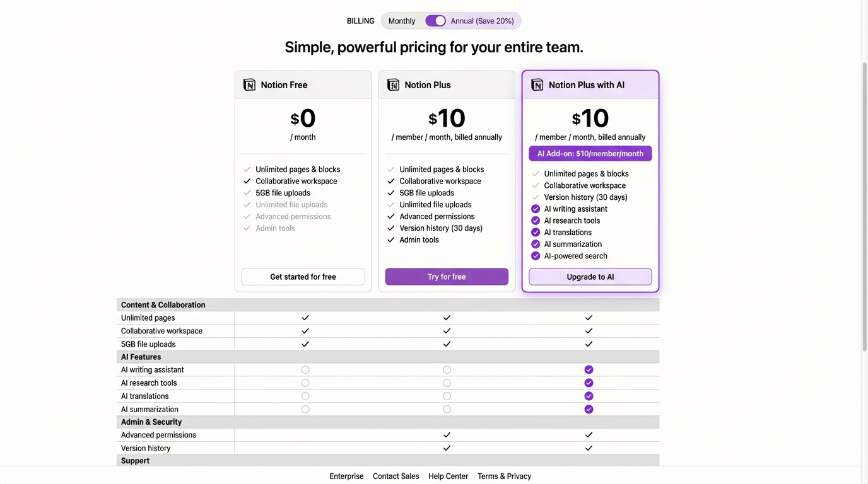Select the Monthly billing label
This screenshot has width=868, height=484.
[x=401, y=21]
